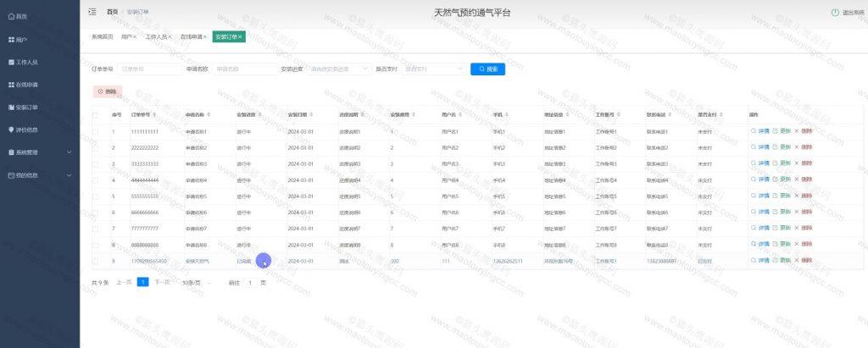868x348 pixels.
Task: Close the 工作人员 tab with its X
Action: click(170, 37)
